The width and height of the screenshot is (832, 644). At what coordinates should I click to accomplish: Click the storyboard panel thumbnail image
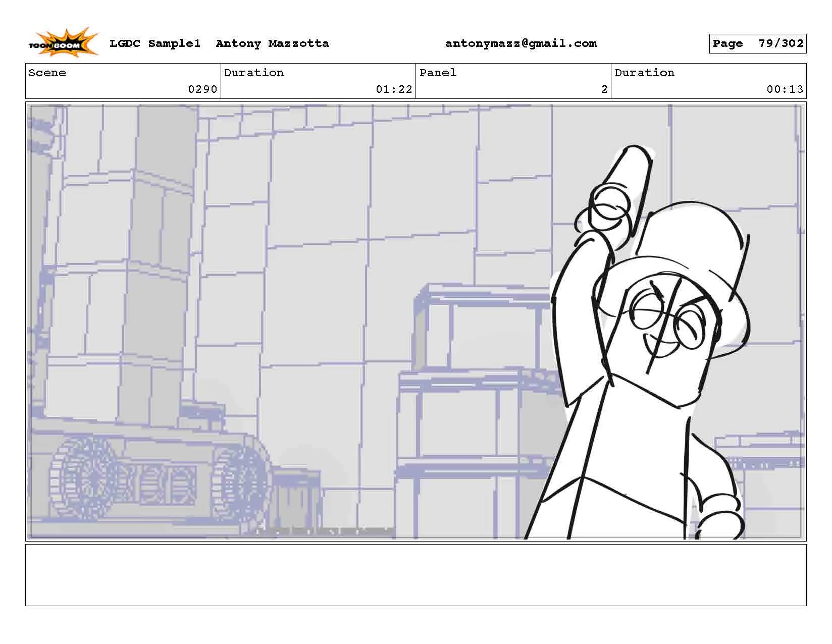coord(415,321)
